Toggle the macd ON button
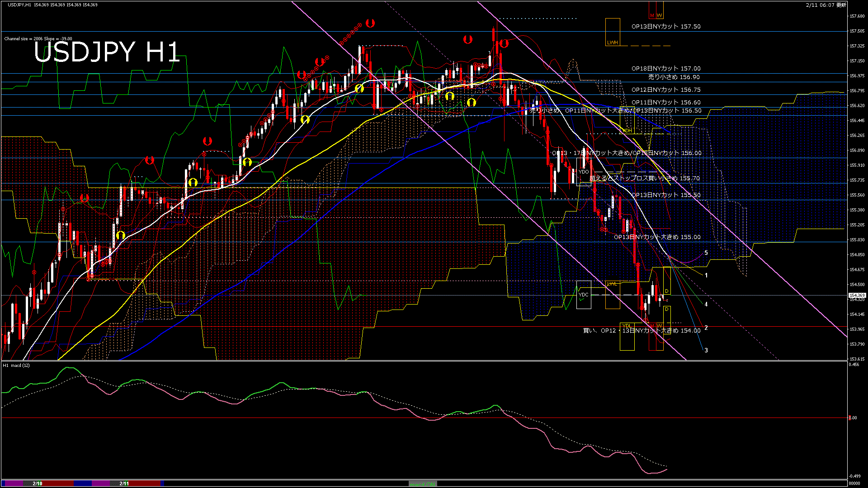The image size is (868, 488). (423, 484)
